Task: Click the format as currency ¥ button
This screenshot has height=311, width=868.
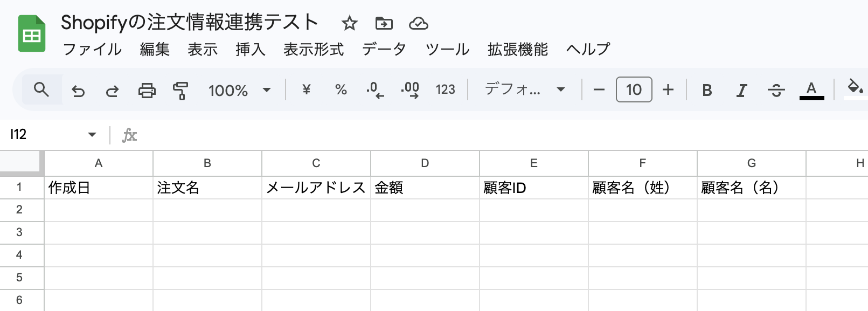Action: (307, 89)
